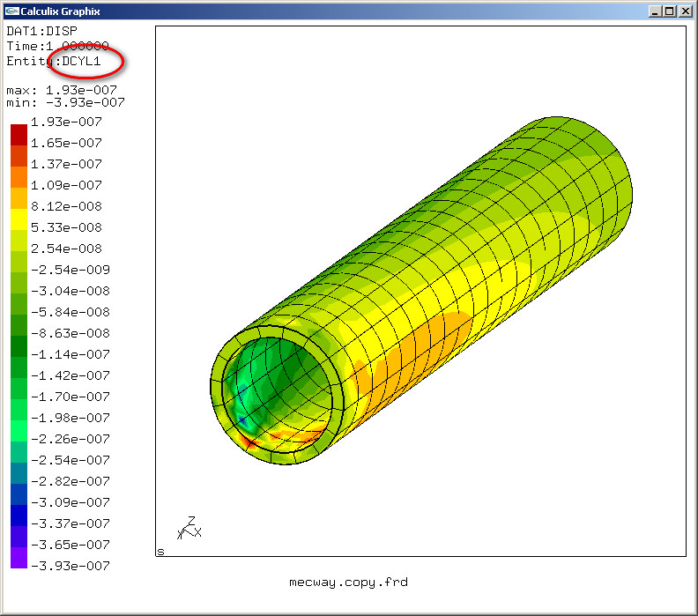Minimize the Calculix Graphix window
This screenshot has width=698, height=616.
[654, 11]
